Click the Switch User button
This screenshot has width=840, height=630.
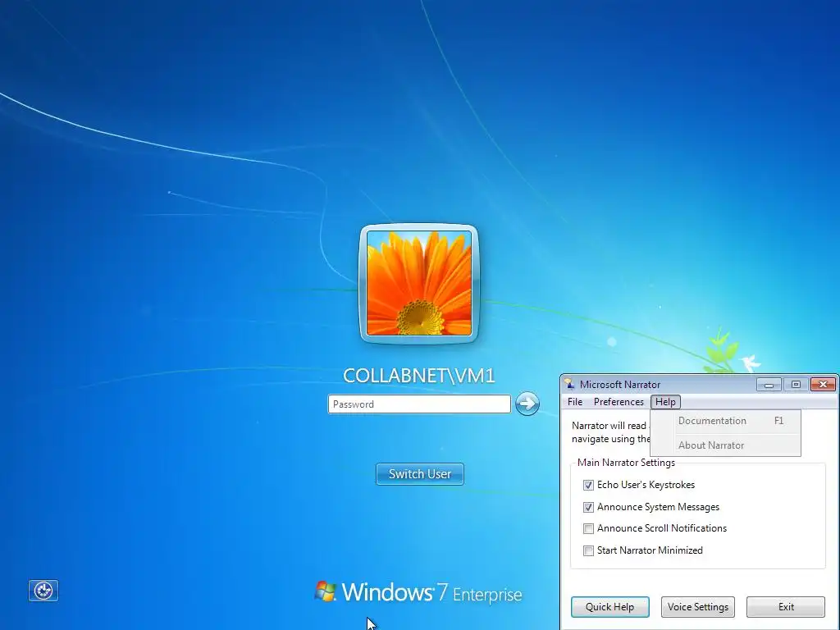coord(420,474)
